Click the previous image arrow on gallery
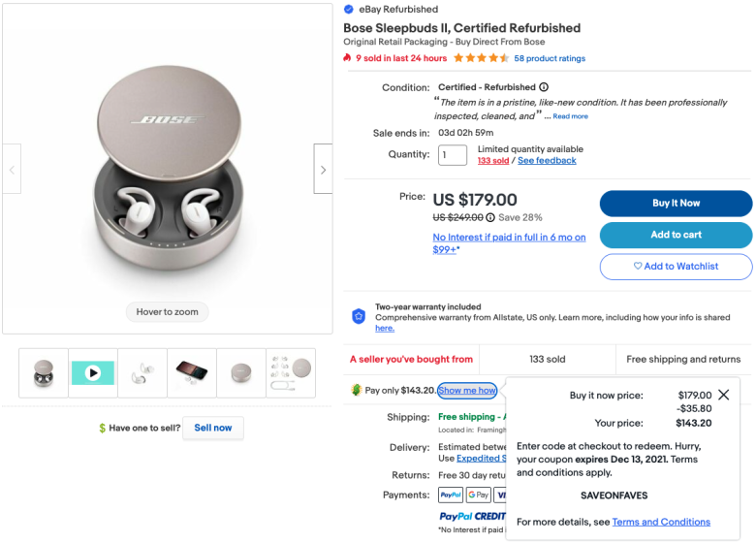The width and height of the screenshot is (756, 543). (x=12, y=170)
